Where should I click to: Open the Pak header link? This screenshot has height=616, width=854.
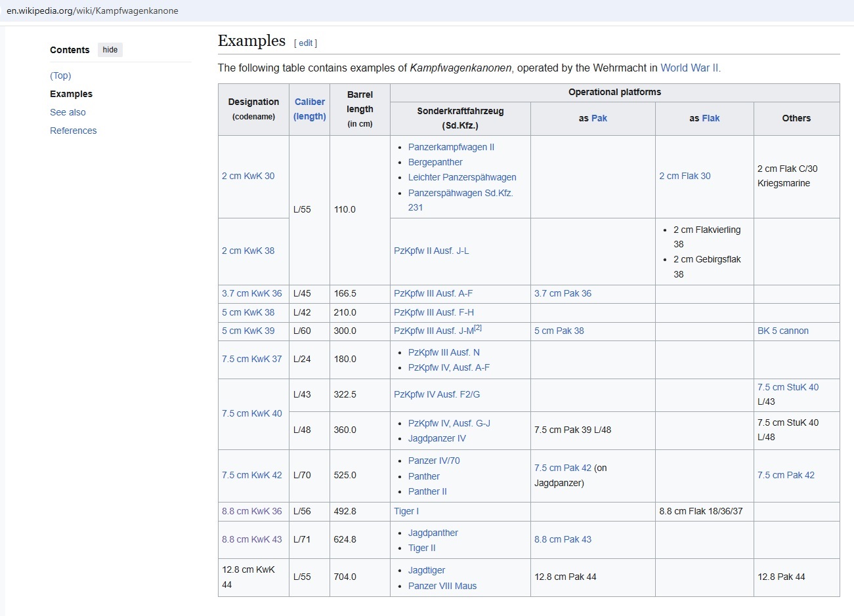coord(599,118)
